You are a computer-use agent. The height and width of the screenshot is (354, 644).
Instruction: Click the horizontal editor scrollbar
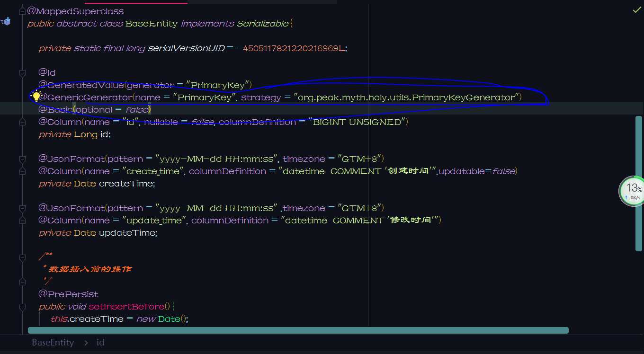pyautogui.click(x=298, y=330)
